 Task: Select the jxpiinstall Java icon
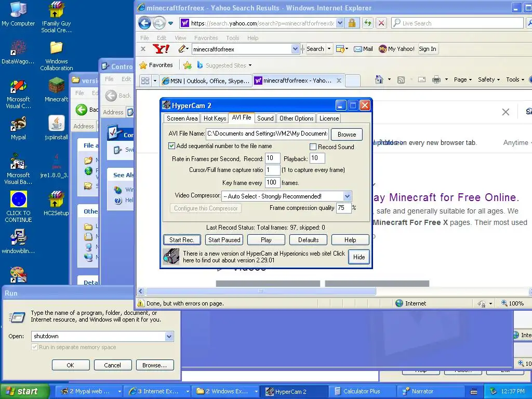[x=56, y=128]
